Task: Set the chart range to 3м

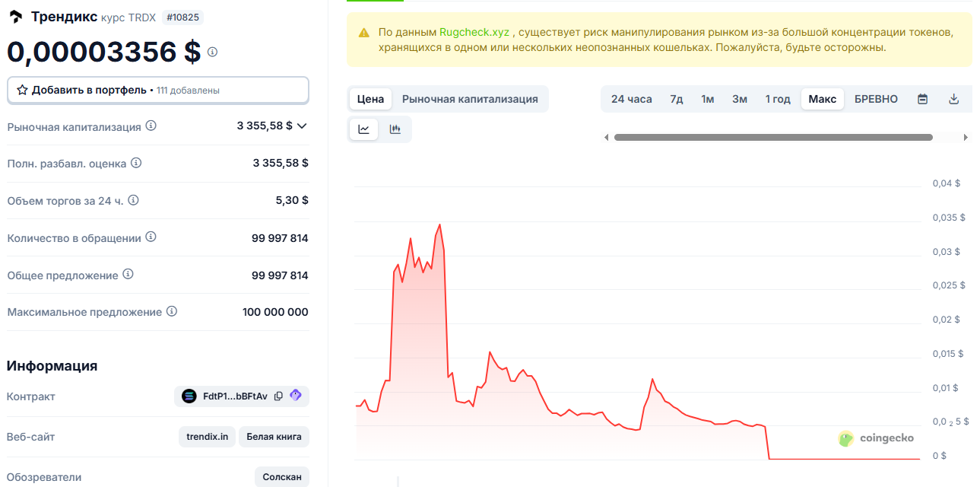Action: tap(740, 99)
